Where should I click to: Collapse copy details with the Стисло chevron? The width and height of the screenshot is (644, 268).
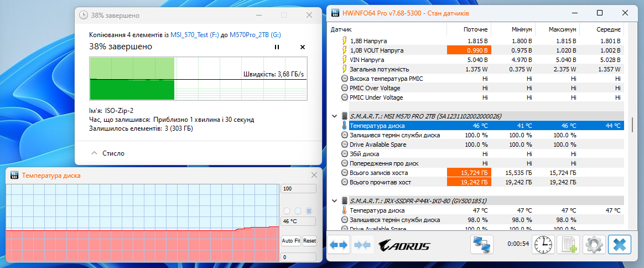(x=95, y=153)
